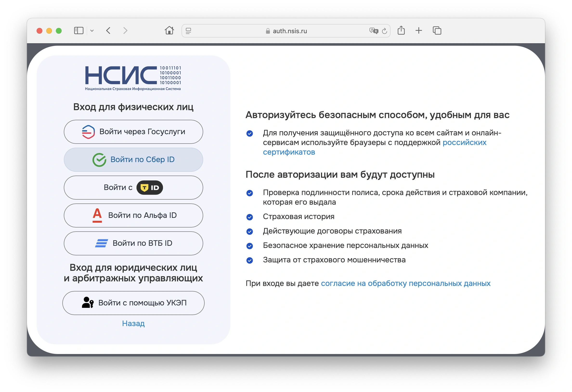
Task: Open the personal data consent link
Action: (406, 283)
